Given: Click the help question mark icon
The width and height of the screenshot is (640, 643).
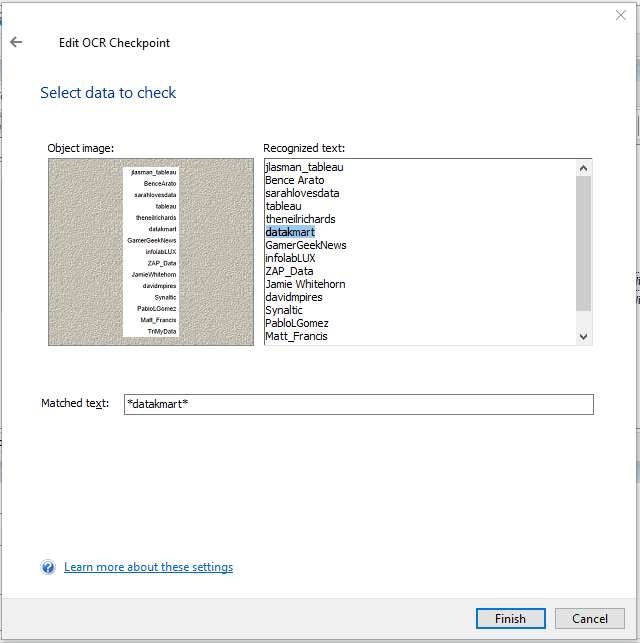Looking at the screenshot, I should click(x=48, y=567).
